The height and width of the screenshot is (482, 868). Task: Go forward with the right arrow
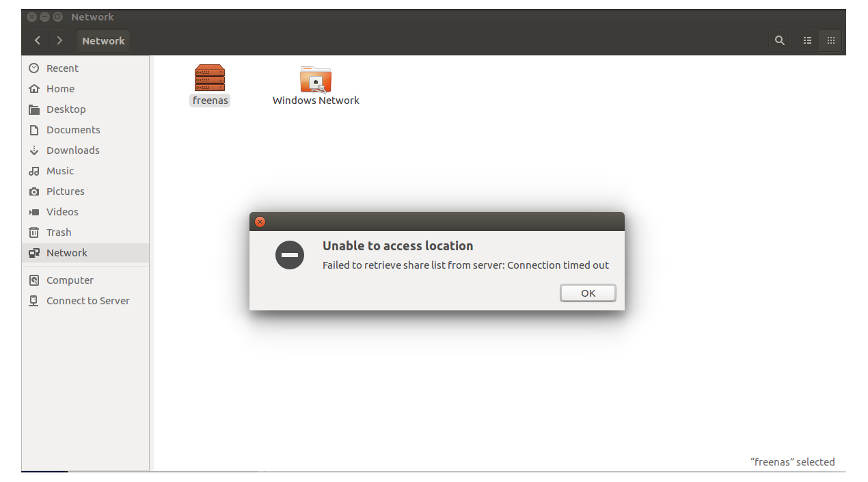(59, 40)
